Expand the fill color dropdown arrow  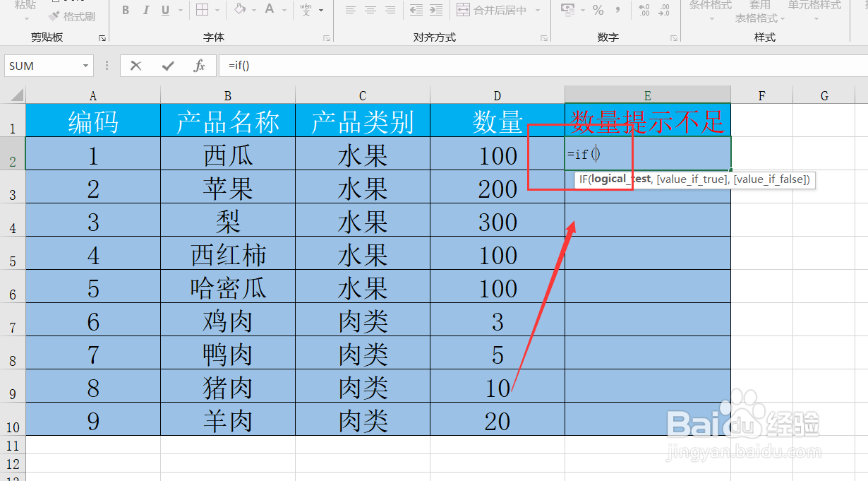(255, 10)
